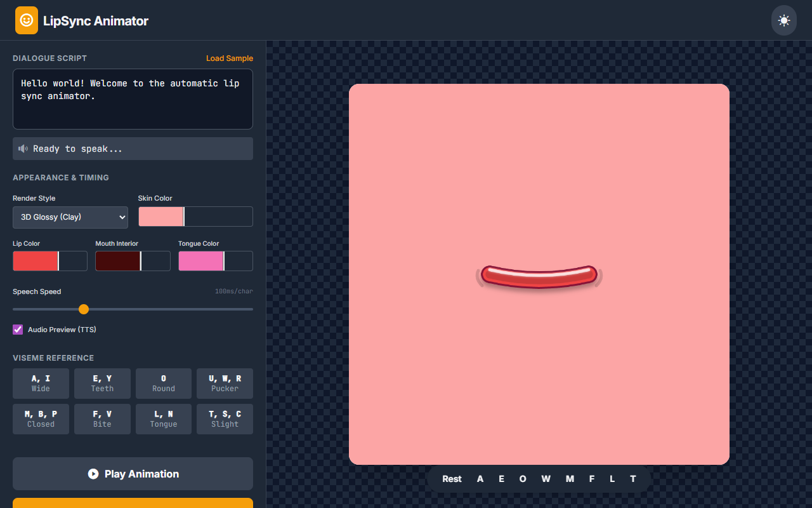The width and height of the screenshot is (812, 508).
Task: Select the T, S, C Slight viseme reference
Action: (225, 418)
